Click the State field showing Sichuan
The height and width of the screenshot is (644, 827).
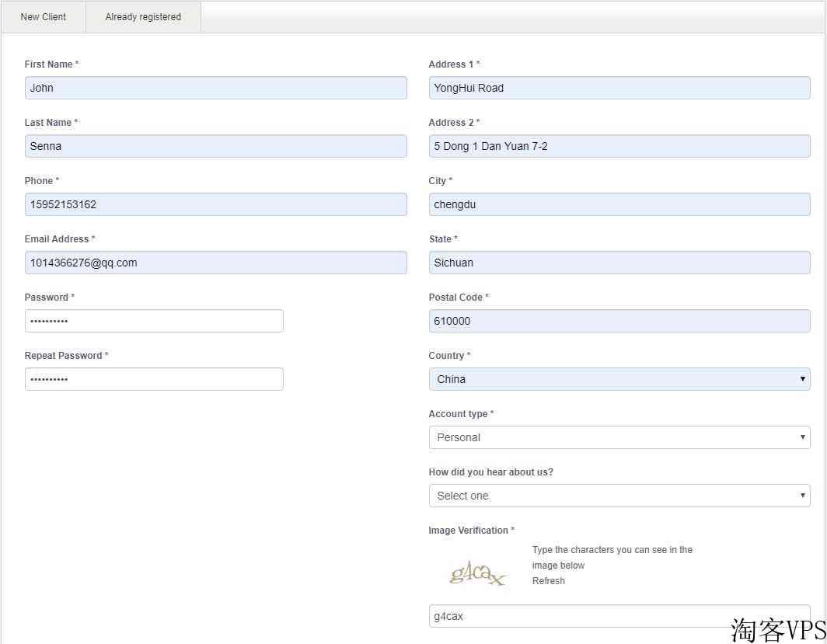click(x=619, y=263)
